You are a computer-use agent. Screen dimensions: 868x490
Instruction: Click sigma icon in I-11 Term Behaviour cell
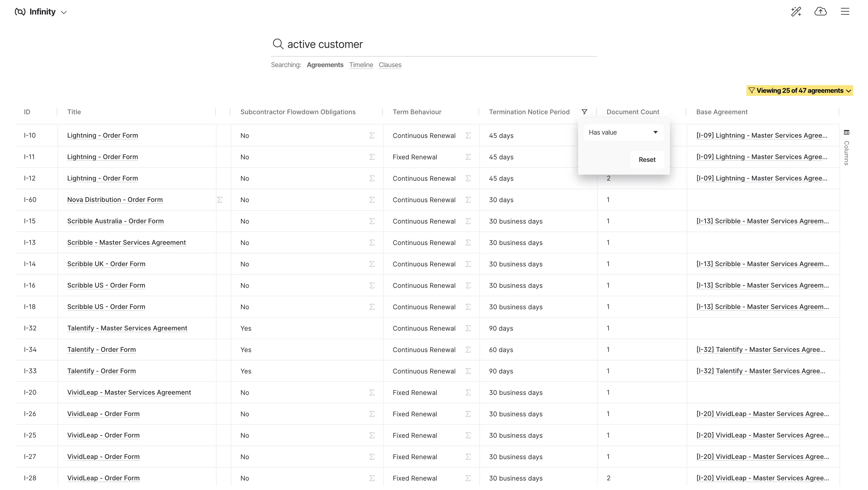pos(468,157)
